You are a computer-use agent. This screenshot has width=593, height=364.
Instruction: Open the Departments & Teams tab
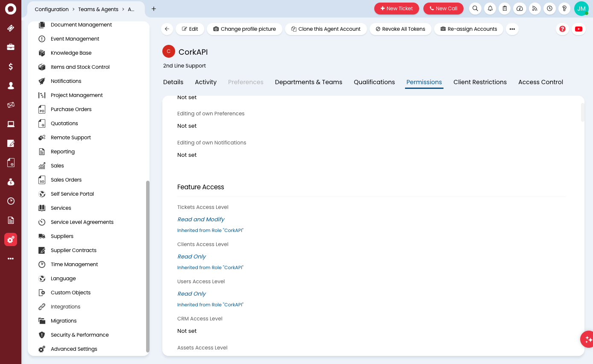(308, 82)
